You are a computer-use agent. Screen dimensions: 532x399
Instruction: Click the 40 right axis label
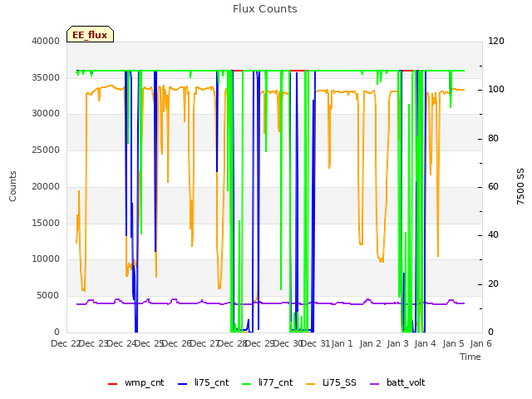pos(493,234)
